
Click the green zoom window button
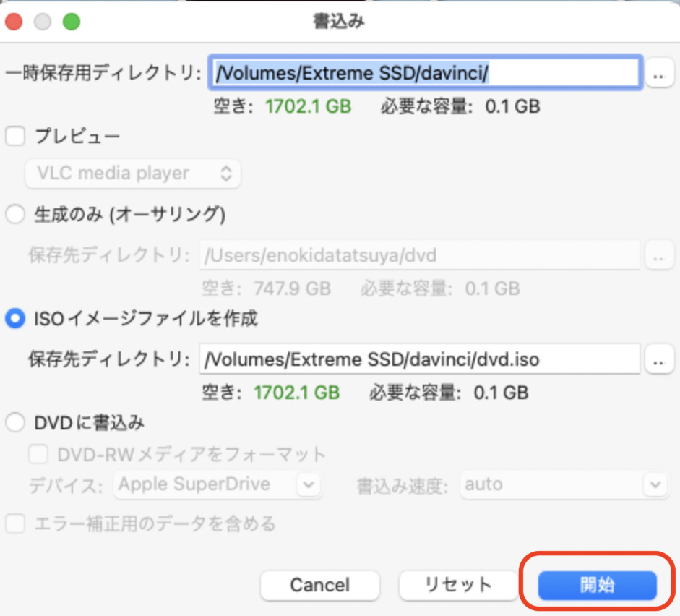tap(71, 21)
